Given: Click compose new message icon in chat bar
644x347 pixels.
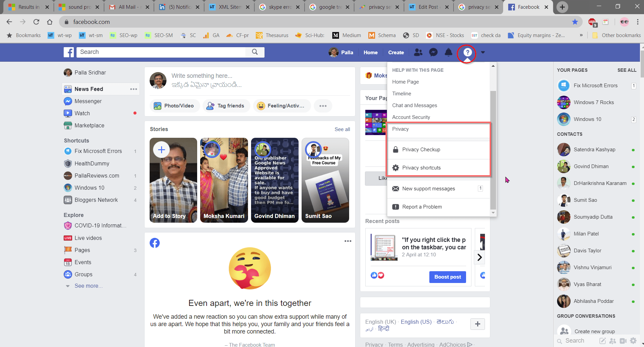Looking at the screenshot, I should (603, 341).
